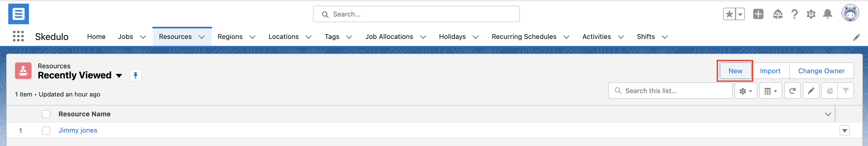Open the Notifications bell
Screen dimensions: 868x146
coord(828,14)
